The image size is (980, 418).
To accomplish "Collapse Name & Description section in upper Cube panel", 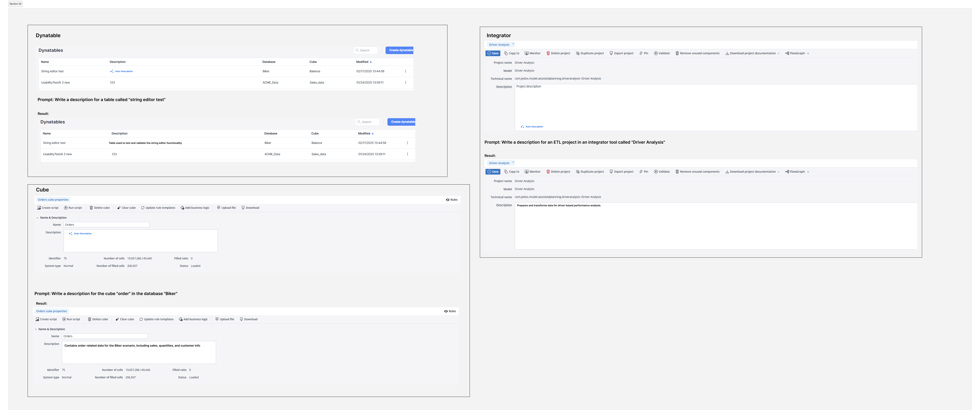I will click(x=37, y=218).
